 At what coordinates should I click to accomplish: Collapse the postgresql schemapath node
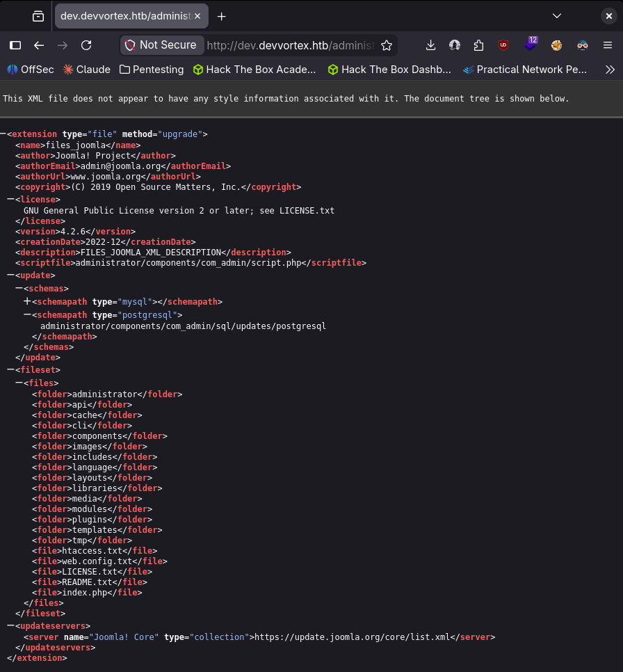tap(27, 315)
